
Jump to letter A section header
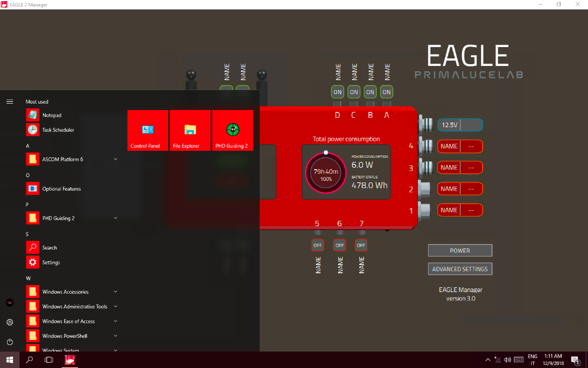coord(28,145)
